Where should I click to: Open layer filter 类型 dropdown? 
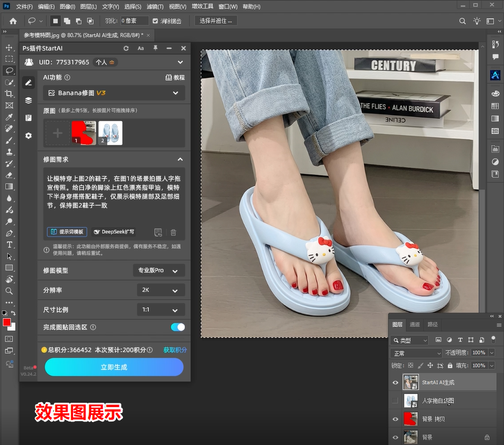point(410,340)
